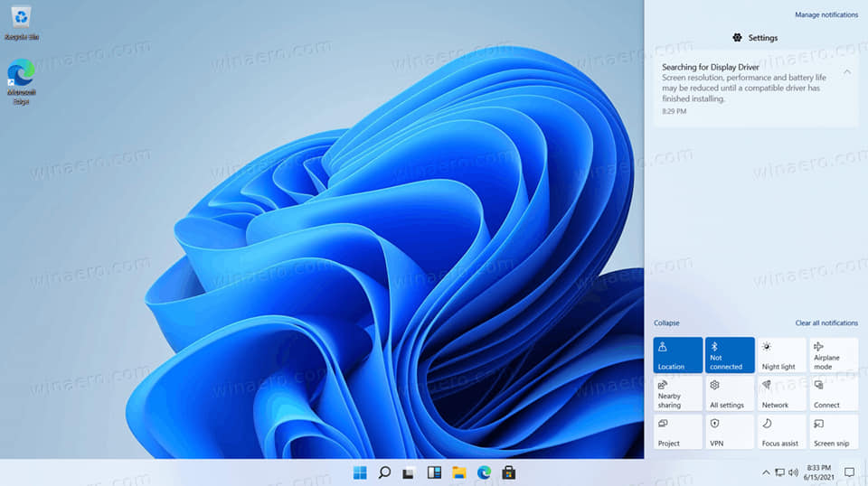
Task: Open the Searching for Display Driver notification
Action: (756, 89)
